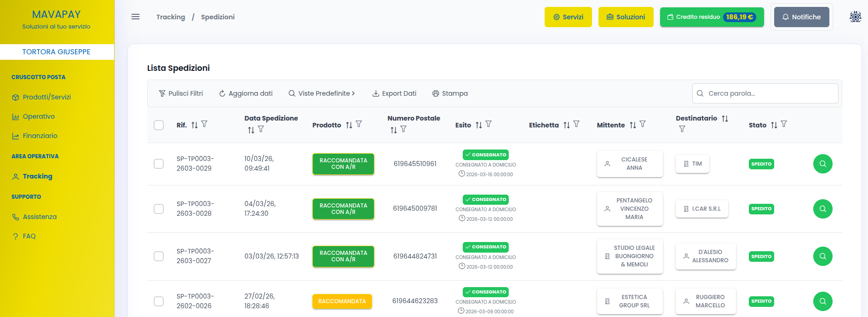This screenshot has height=317, width=868.
Task: Click the Export Dati button
Action: coord(394,93)
